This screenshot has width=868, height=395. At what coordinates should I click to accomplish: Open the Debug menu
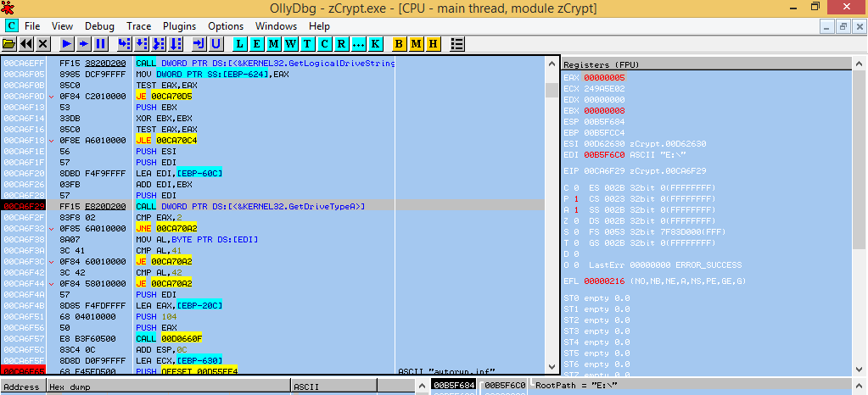[x=99, y=26]
